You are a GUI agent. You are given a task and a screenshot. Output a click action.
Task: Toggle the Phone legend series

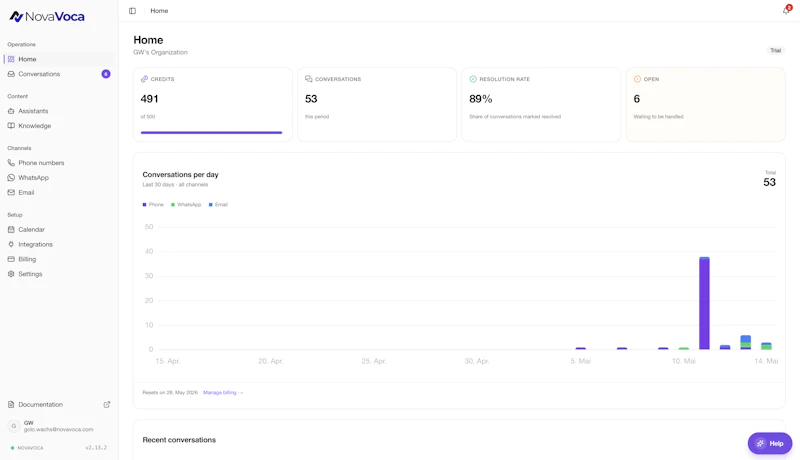[153, 205]
